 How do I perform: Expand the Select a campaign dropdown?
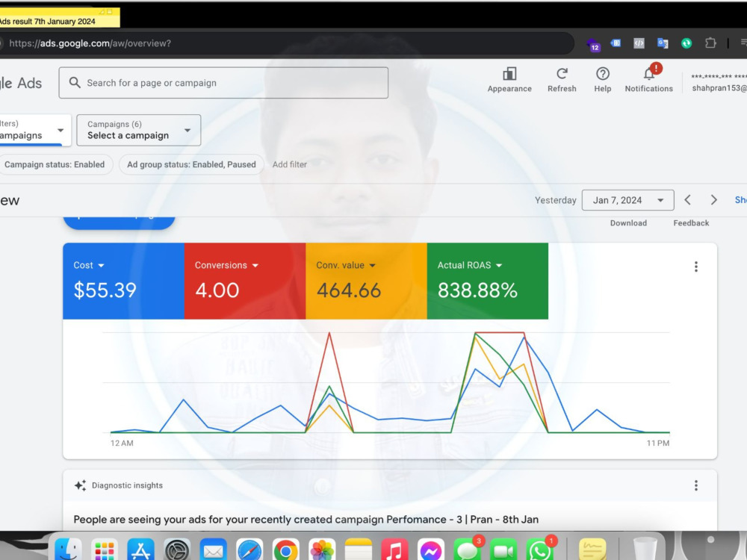point(139,130)
